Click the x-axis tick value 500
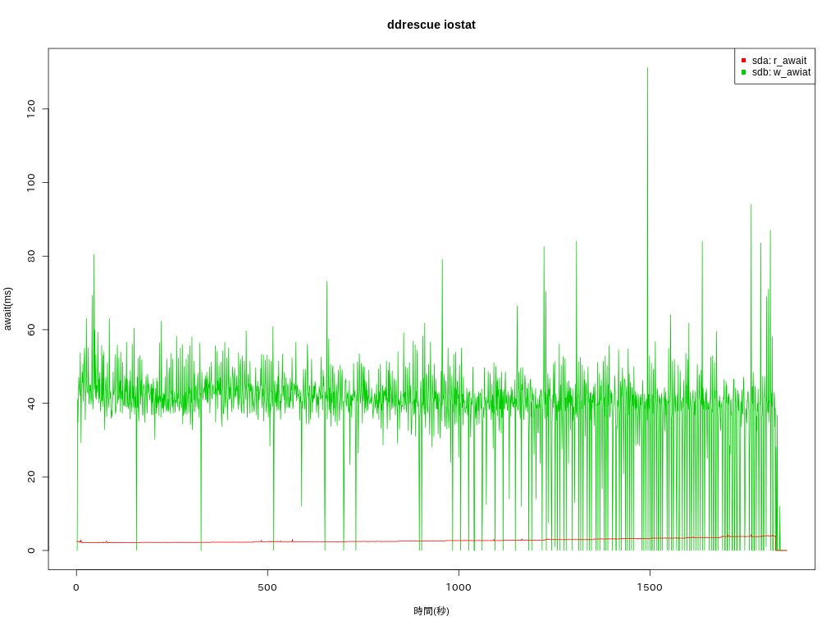The height and width of the screenshot is (630, 840). pos(267,587)
